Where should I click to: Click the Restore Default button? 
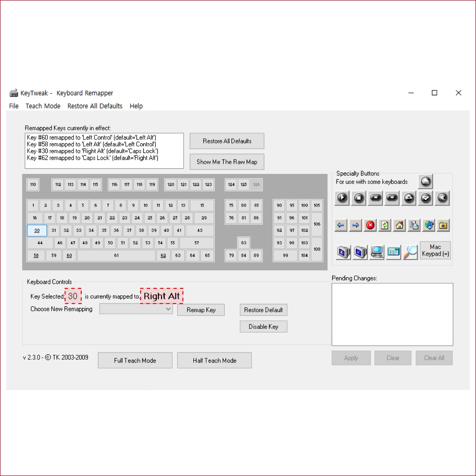click(x=264, y=310)
